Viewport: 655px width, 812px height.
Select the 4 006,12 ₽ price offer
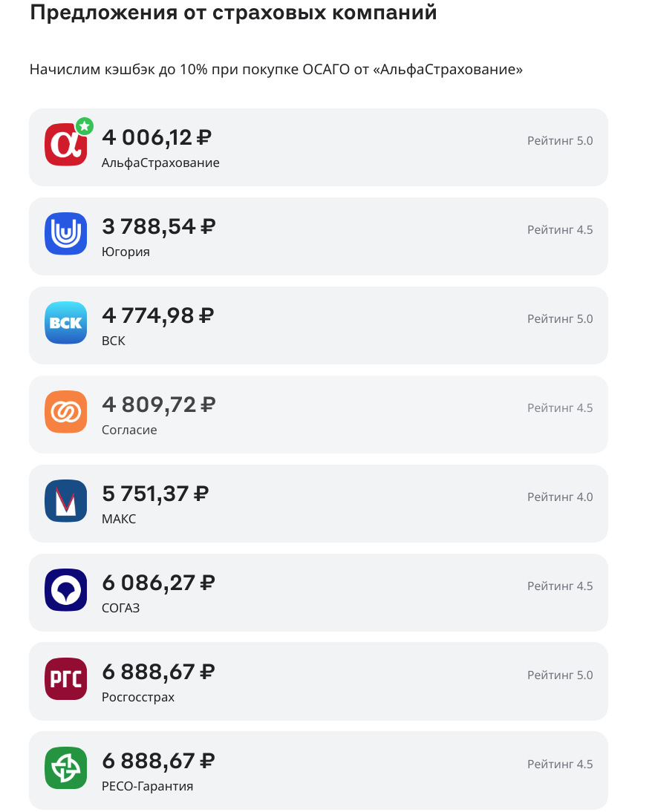click(x=157, y=138)
